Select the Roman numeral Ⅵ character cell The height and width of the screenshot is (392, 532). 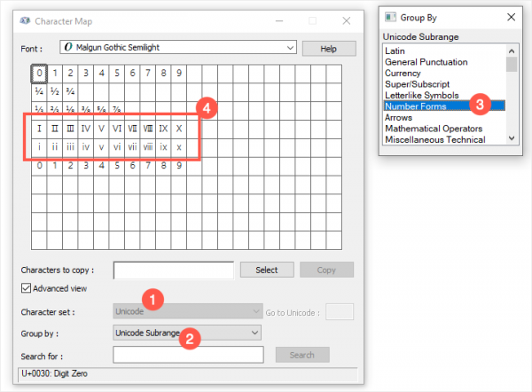[x=117, y=129]
